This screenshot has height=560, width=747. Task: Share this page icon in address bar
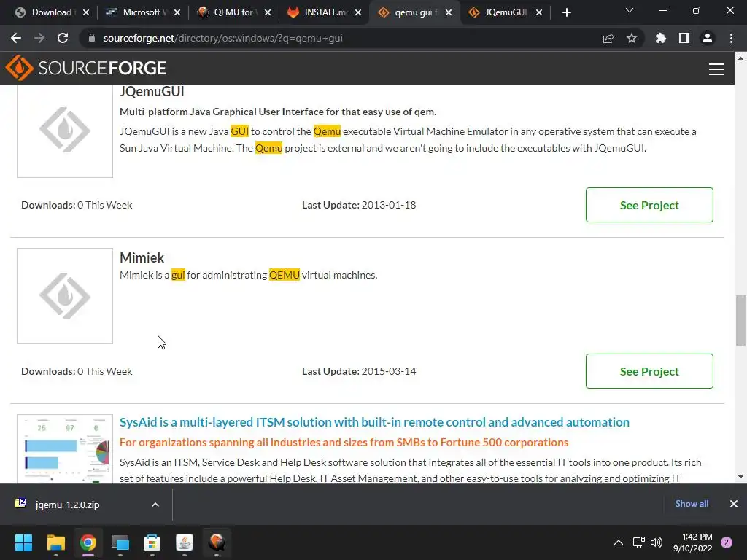click(x=608, y=38)
